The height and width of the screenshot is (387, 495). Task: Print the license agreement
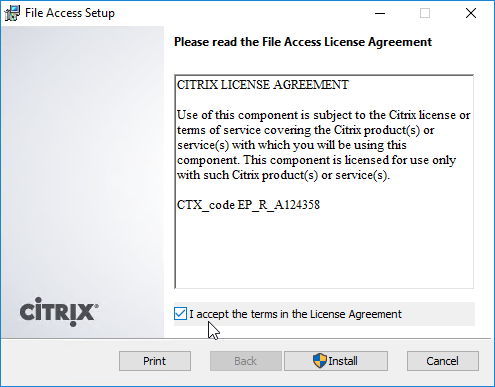pos(155,361)
